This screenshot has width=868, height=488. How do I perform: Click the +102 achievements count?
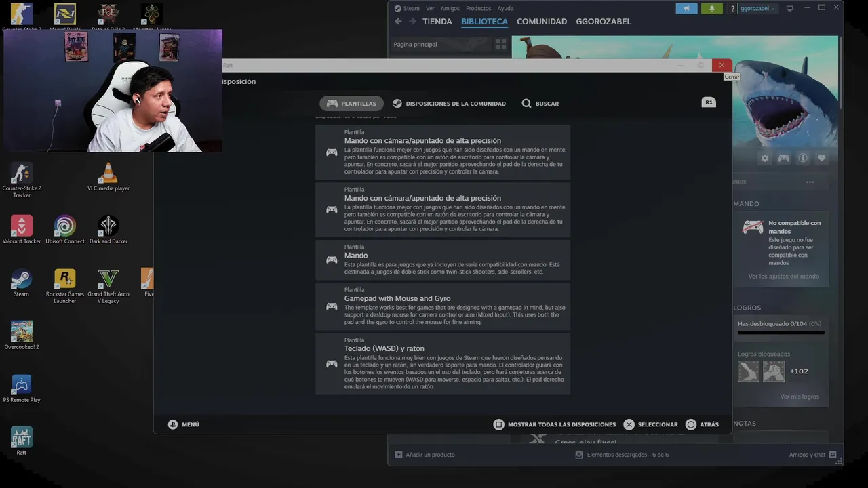pos(799,371)
